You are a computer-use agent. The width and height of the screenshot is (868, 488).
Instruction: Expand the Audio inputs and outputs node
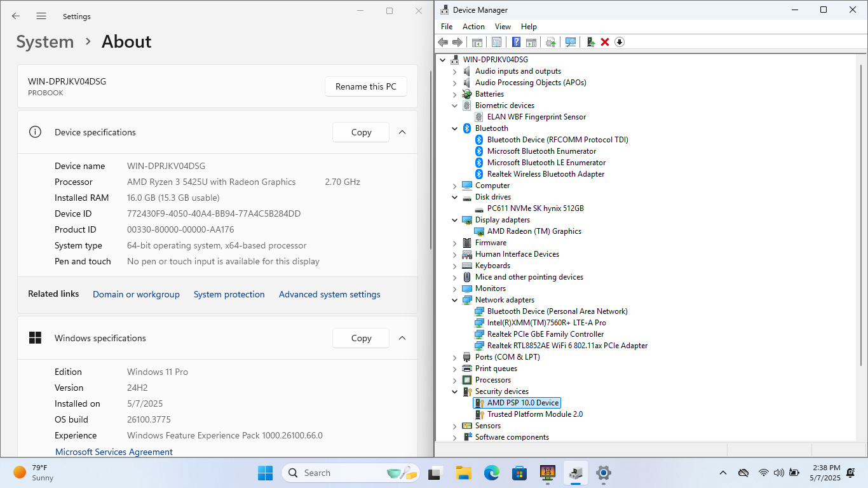pyautogui.click(x=454, y=71)
